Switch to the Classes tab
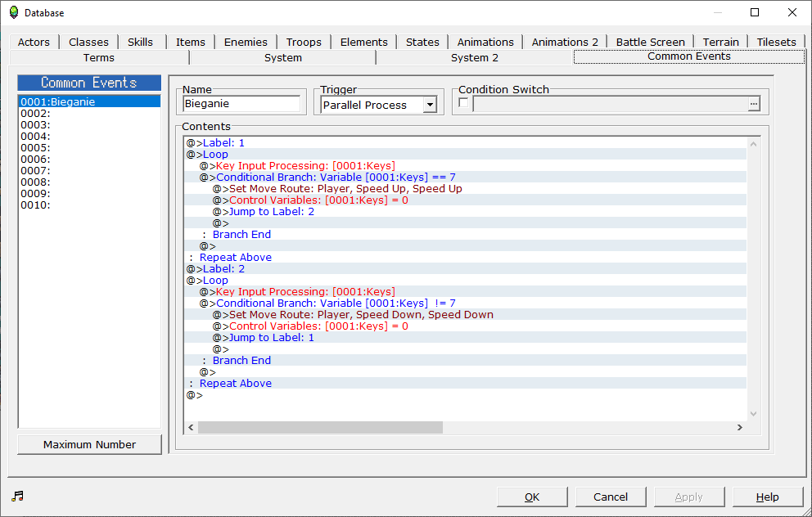The image size is (812, 517). [88, 42]
